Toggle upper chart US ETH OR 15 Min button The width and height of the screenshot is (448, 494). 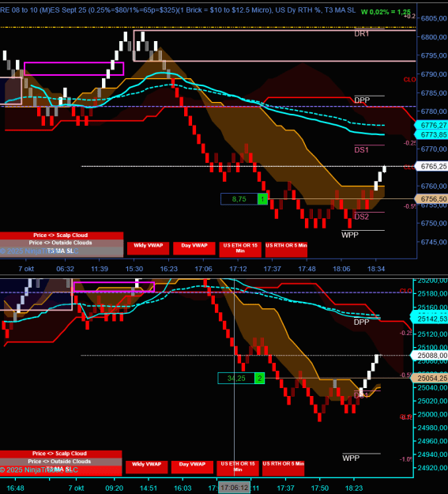click(240, 249)
